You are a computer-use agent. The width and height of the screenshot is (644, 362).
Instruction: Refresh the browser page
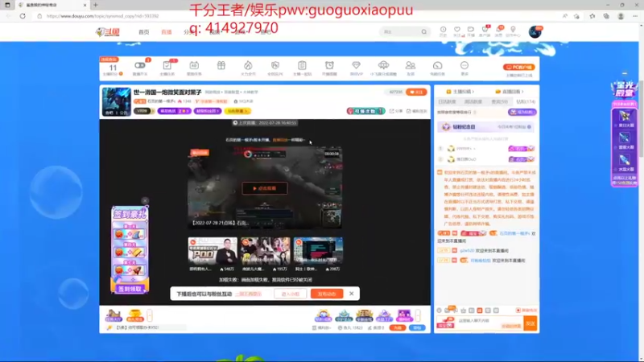point(23,16)
